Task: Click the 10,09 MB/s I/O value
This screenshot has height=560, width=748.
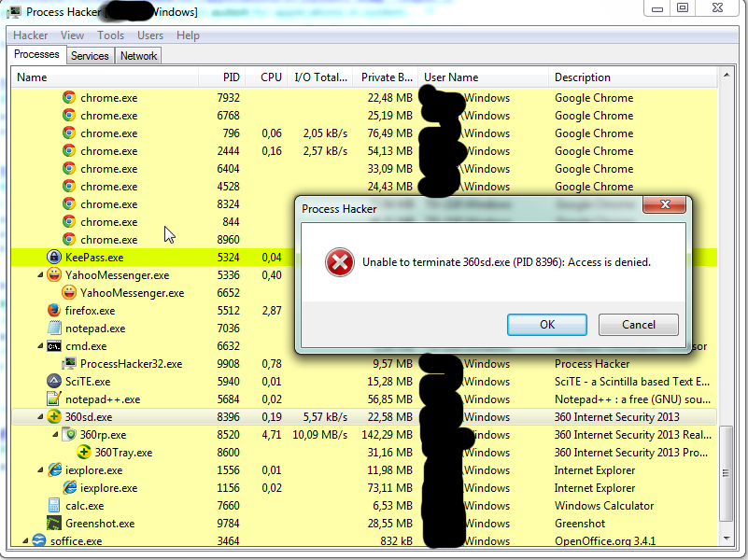Action: point(319,435)
